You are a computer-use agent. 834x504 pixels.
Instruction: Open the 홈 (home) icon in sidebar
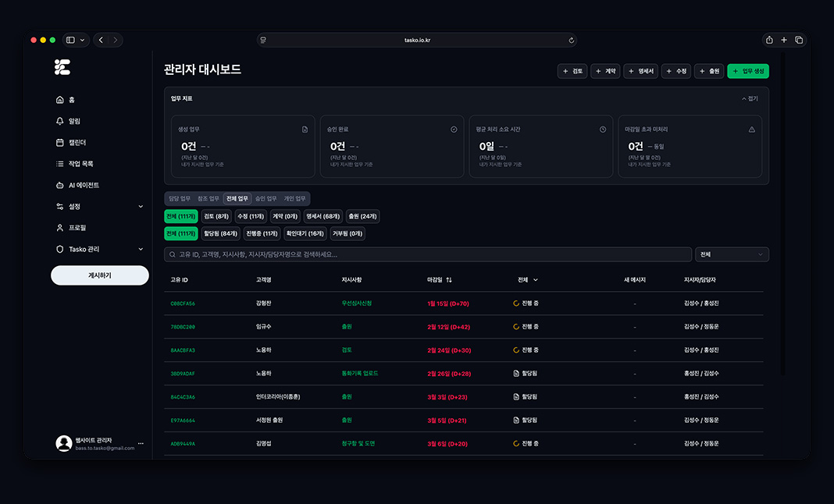[59, 100]
